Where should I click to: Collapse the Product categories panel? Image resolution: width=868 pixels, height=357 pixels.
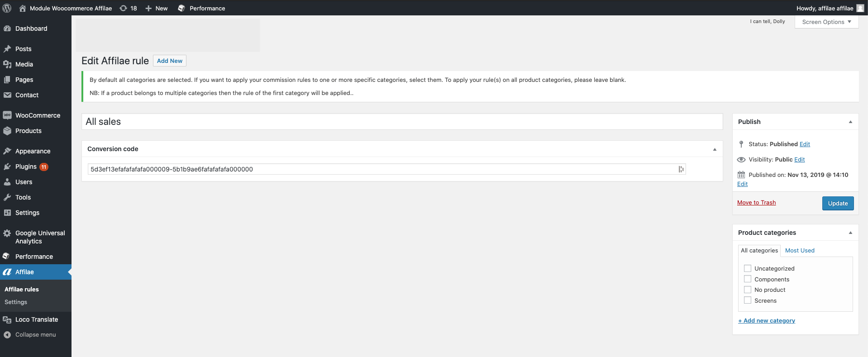tap(850, 233)
